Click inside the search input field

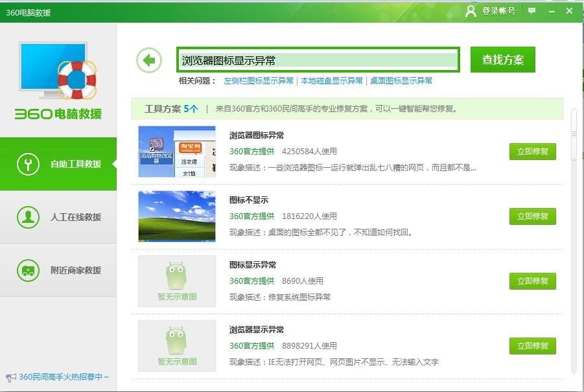point(318,59)
